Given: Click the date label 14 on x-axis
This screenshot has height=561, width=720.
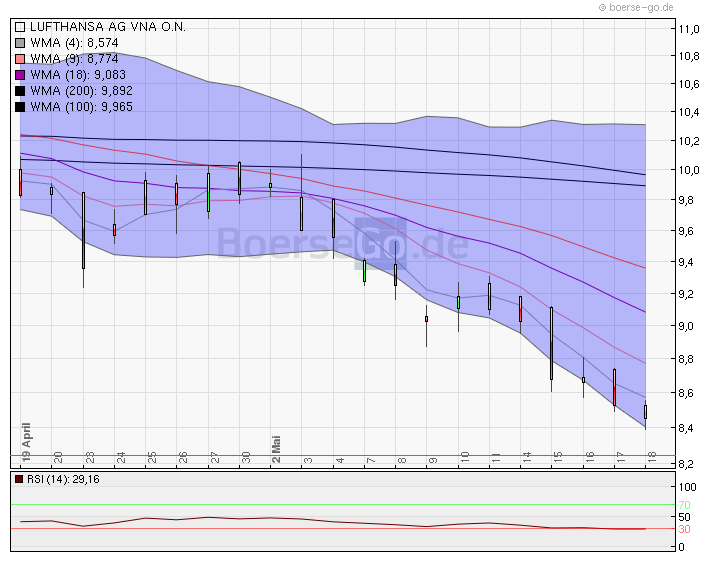Looking at the screenshot, I should click(x=527, y=457).
